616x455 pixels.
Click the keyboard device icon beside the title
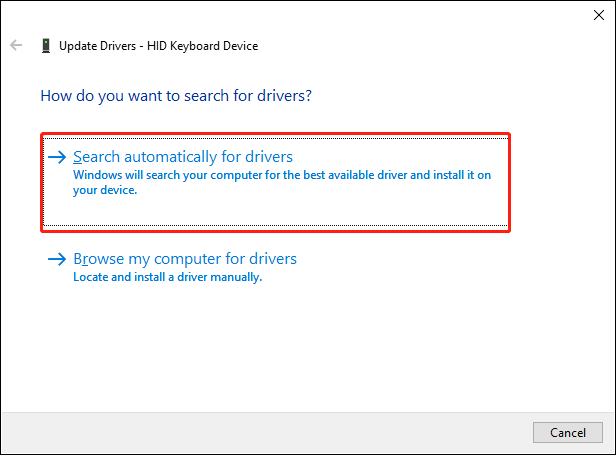click(46, 45)
